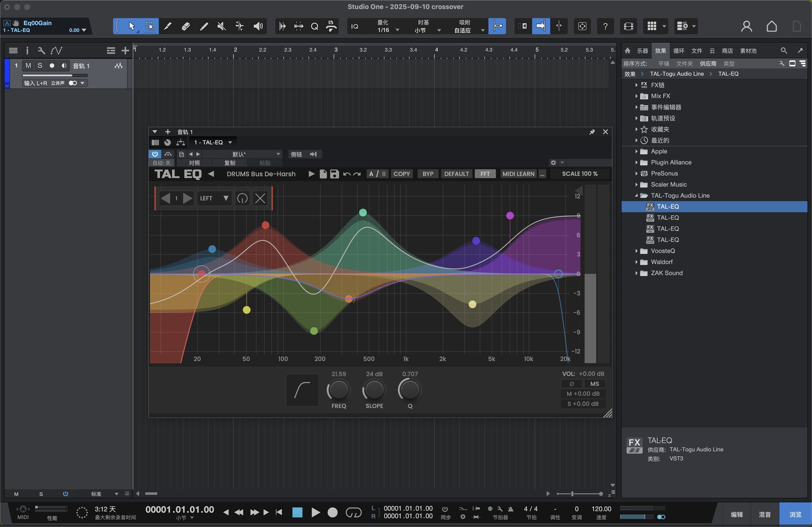
Task: Open user account icon
Action: (x=746, y=26)
